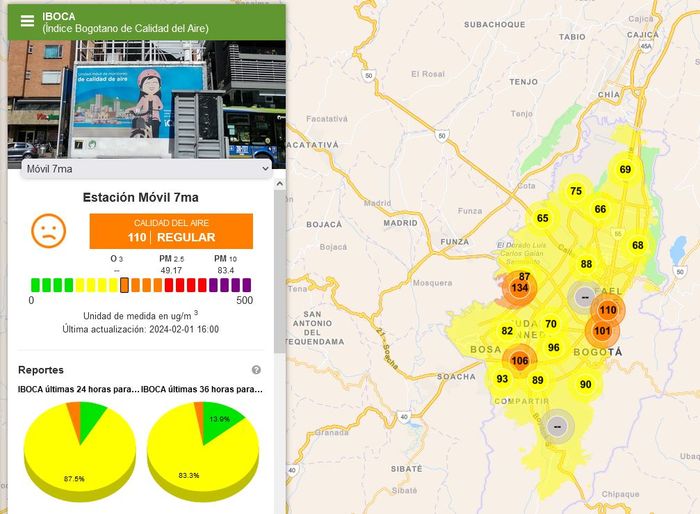700x514 pixels.
Task: Click the orange Calidad del Aire Regular banner
Action: (x=171, y=231)
